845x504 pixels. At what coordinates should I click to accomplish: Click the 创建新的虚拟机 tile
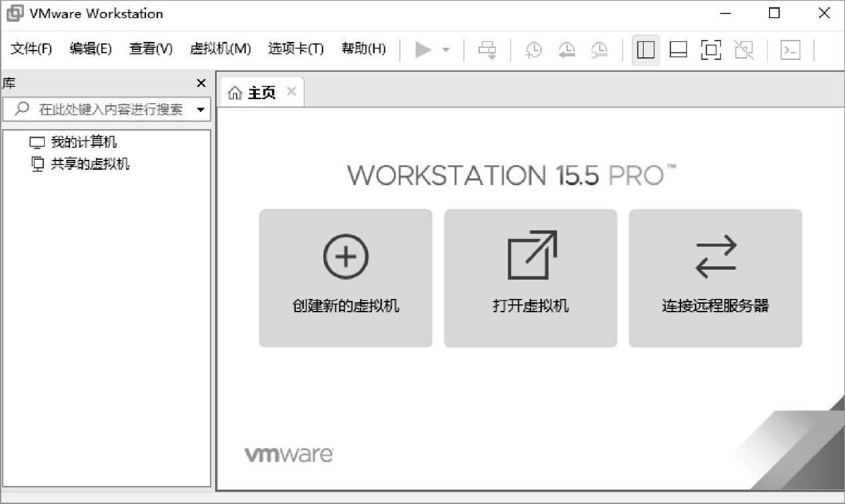[x=346, y=278]
